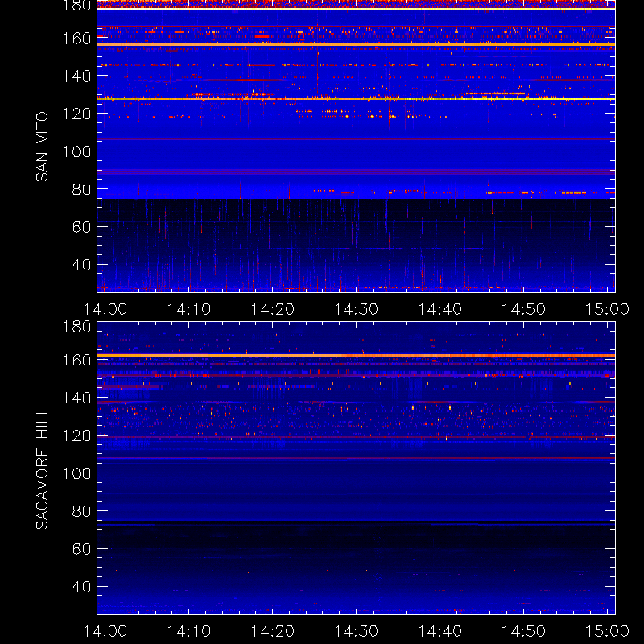Click 14:00 time label under SAGAMORE HILL plot

pos(105,631)
